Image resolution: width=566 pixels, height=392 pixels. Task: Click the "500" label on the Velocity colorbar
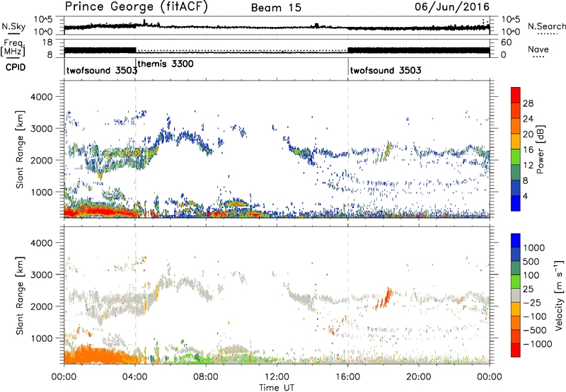531,262
